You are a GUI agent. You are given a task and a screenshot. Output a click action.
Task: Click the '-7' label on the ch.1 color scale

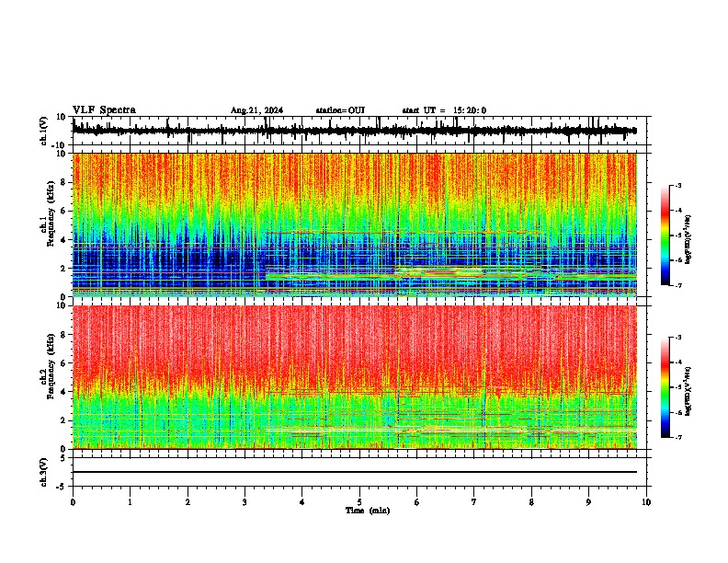678,285
